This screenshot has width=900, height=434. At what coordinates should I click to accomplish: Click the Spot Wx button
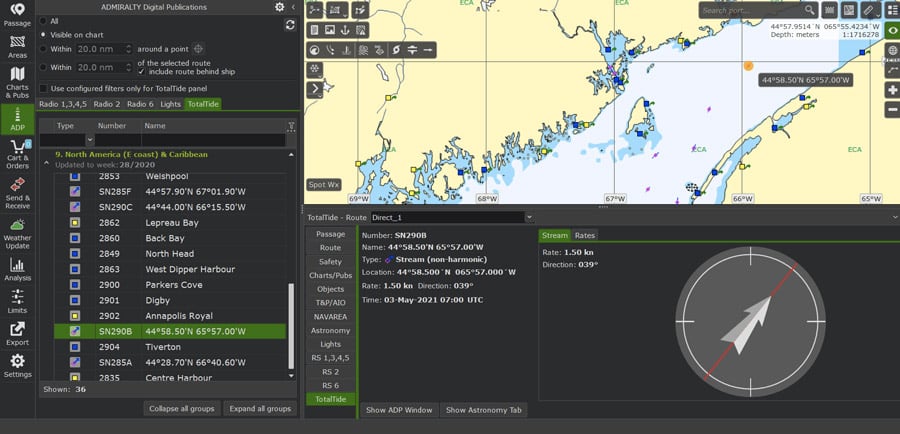(324, 185)
